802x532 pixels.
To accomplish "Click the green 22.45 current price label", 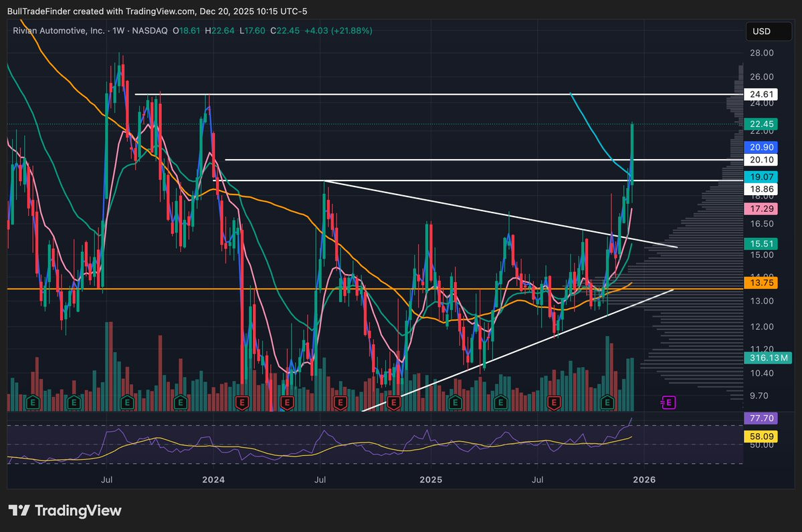I will 761,124.
